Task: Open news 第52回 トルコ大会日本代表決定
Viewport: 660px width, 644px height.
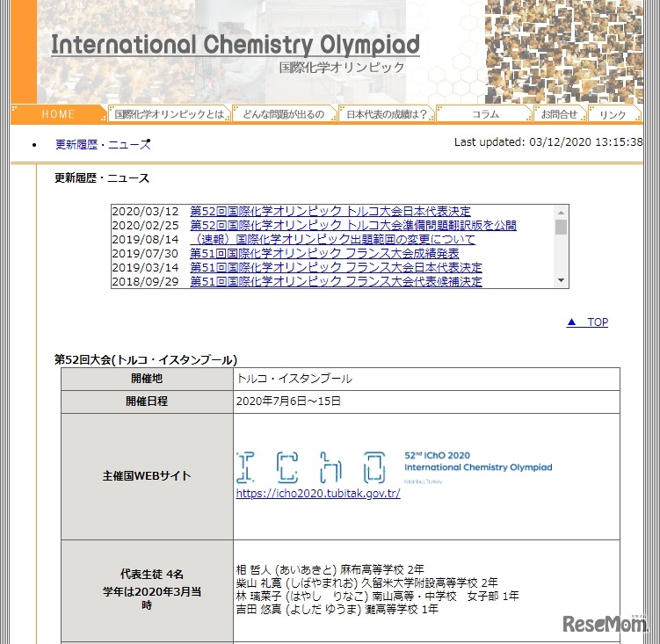Action: click(x=330, y=212)
